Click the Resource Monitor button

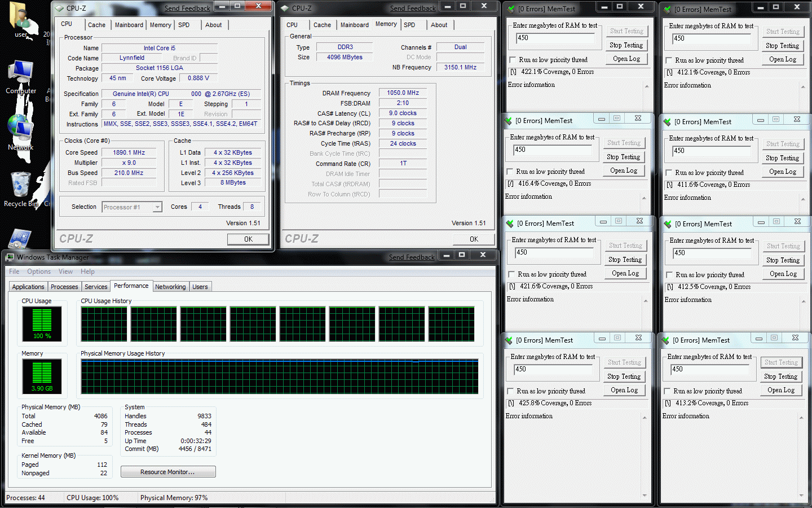coord(168,472)
